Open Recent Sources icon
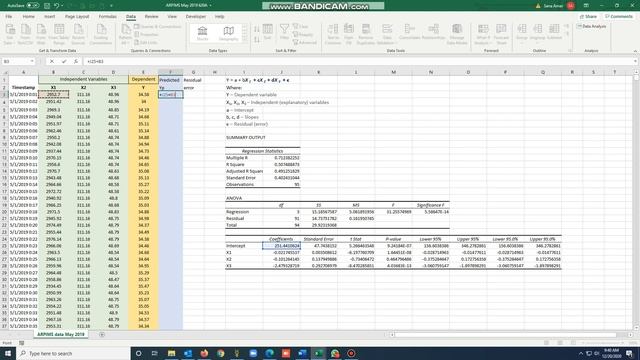This screenshot has height=360, width=640. point(78,34)
